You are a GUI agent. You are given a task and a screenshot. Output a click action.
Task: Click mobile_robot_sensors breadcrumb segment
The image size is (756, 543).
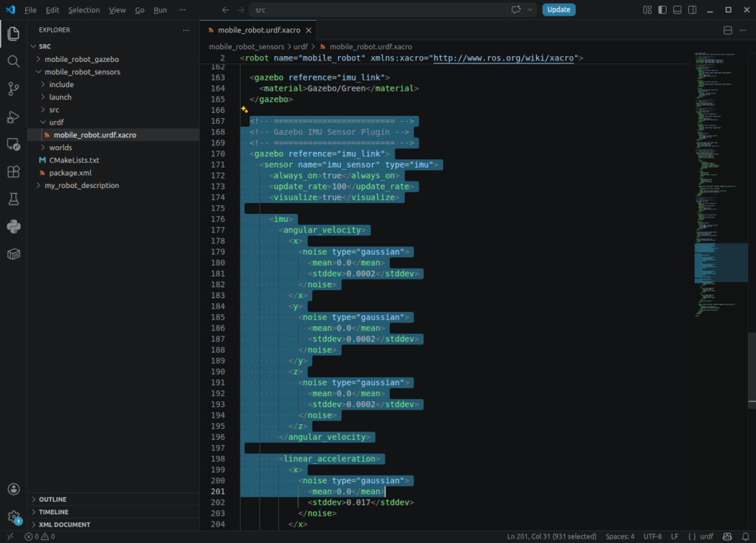pos(247,46)
